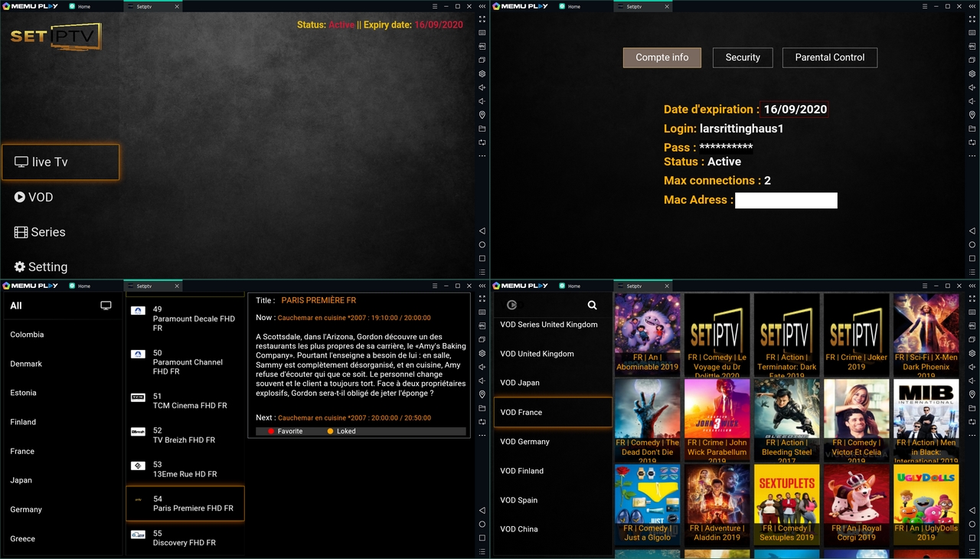Viewport: 980px width, 559px height.
Task: Tap Android home circle in main menu window sidebar
Action: click(482, 245)
